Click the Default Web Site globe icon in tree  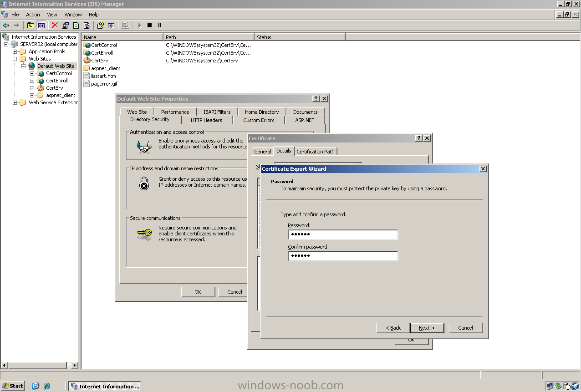[x=32, y=66]
